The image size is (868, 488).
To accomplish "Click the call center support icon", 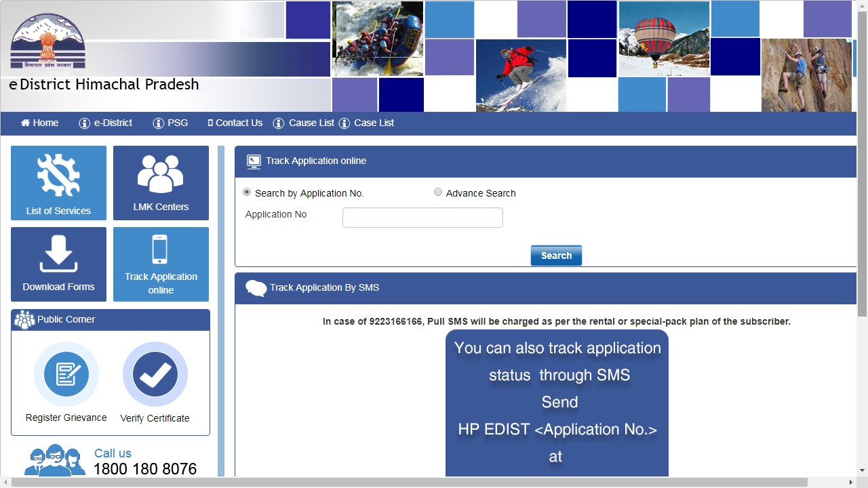I will 55,461.
